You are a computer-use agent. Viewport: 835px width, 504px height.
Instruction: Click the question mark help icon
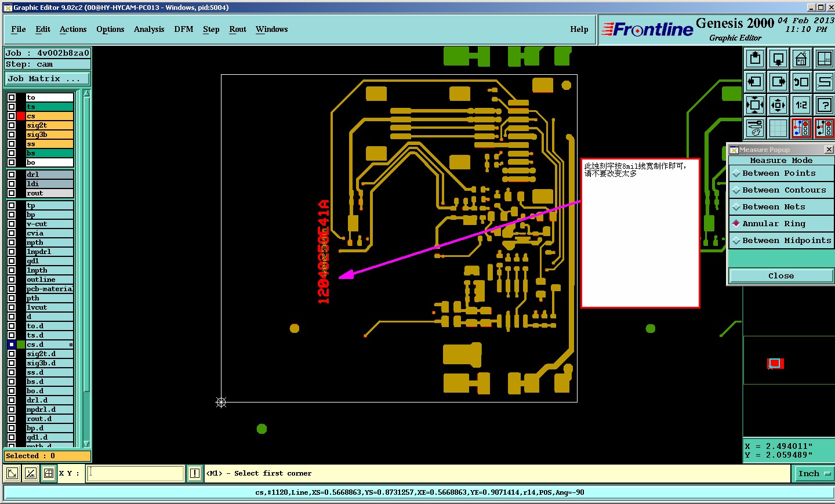824,105
